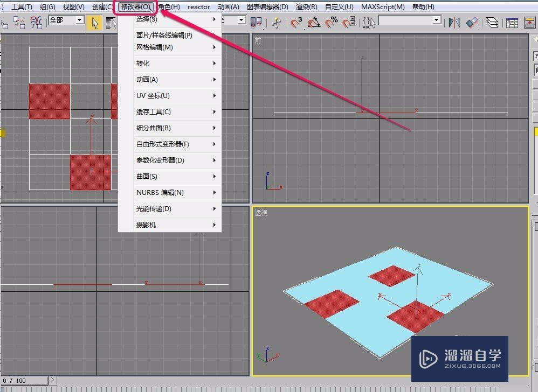Screen dimensions: 538x392
Task: Click the 透视 viewport label
Action: pos(261,213)
